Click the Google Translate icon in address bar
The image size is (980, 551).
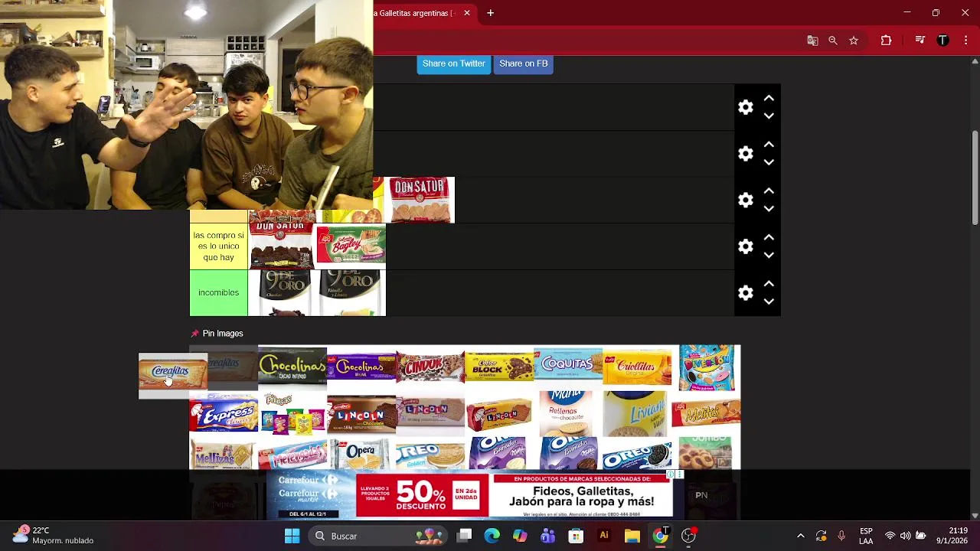812,41
